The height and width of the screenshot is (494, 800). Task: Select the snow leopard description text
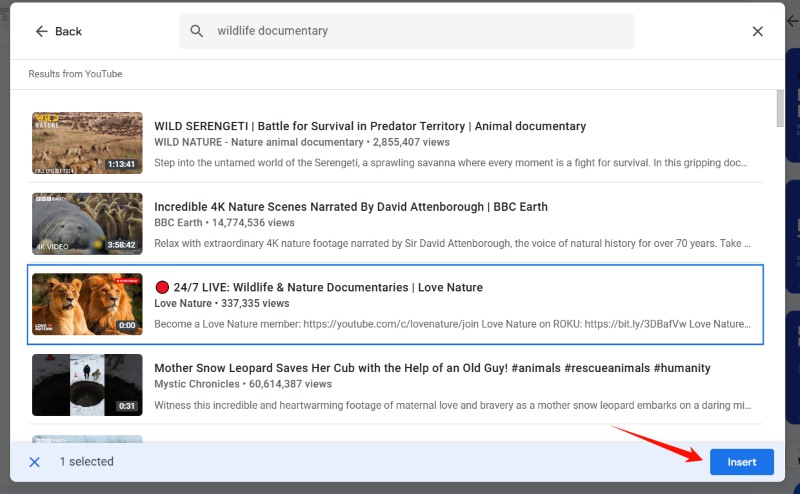453,405
